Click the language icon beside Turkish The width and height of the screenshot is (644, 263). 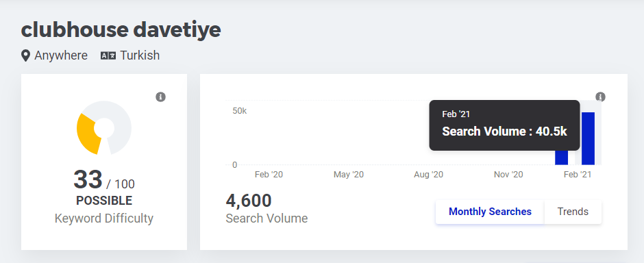pos(108,55)
